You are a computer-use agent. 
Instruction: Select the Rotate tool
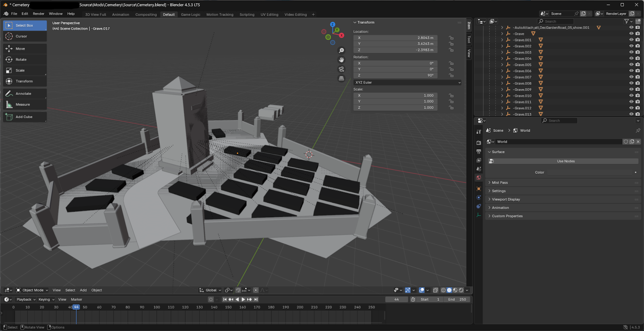tap(21, 60)
